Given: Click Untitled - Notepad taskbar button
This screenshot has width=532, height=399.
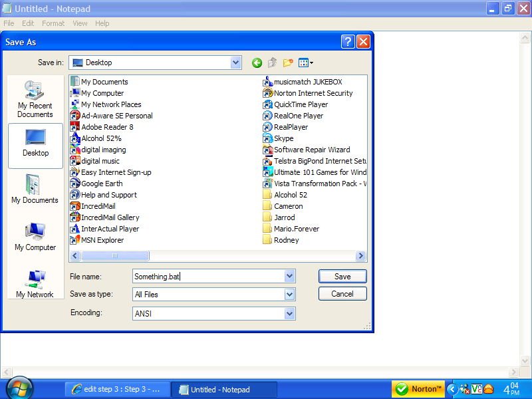Looking at the screenshot, I should pos(224,390).
